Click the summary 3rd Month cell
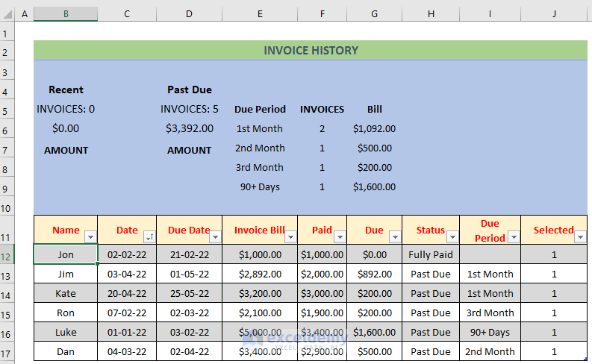592x364 pixels. click(x=260, y=168)
